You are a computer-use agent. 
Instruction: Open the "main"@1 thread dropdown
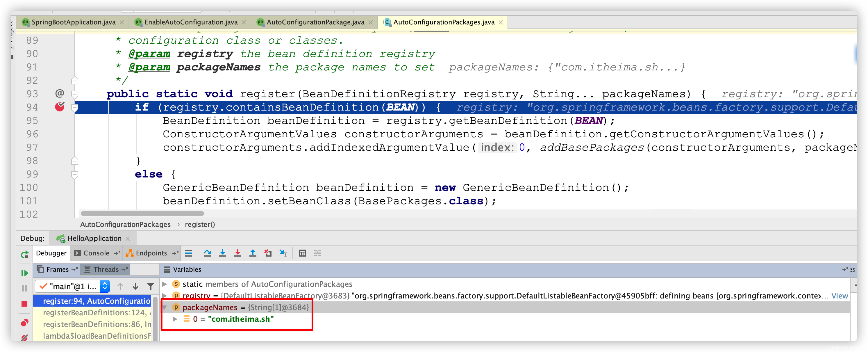pos(105,286)
